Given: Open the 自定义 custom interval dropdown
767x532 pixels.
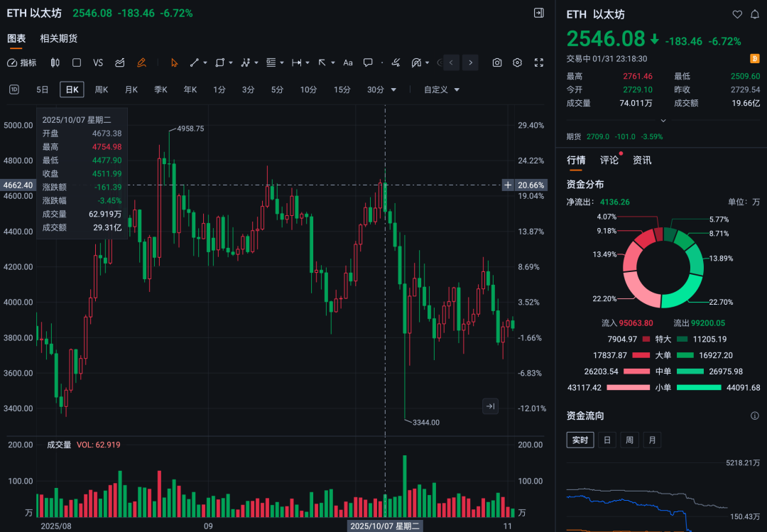Looking at the screenshot, I should point(442,89).
